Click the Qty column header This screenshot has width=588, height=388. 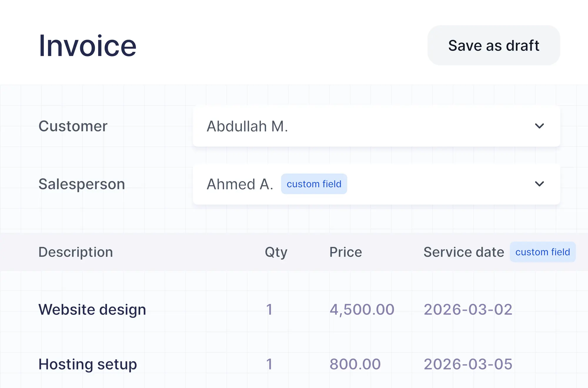click(x=276, y=253)
